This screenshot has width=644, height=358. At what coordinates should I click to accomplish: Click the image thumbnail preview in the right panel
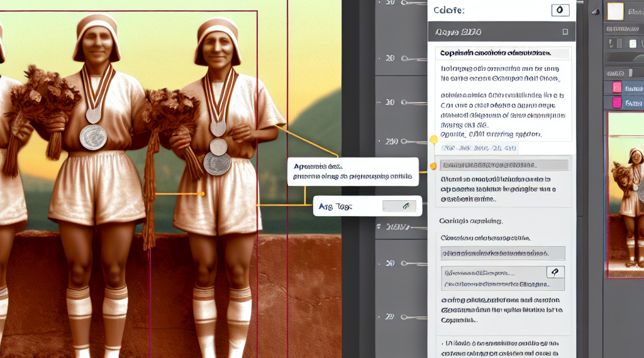coord(625,195)
